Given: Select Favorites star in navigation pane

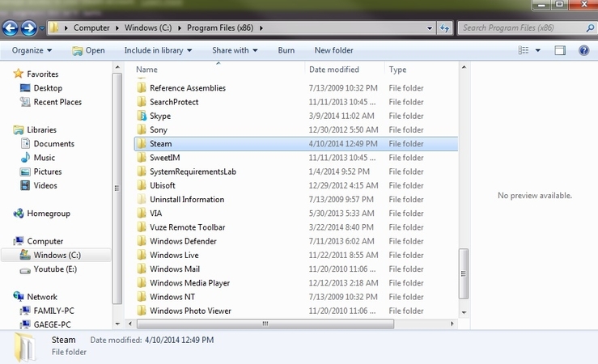Looking at the screenshot, I should pos(18,74).
